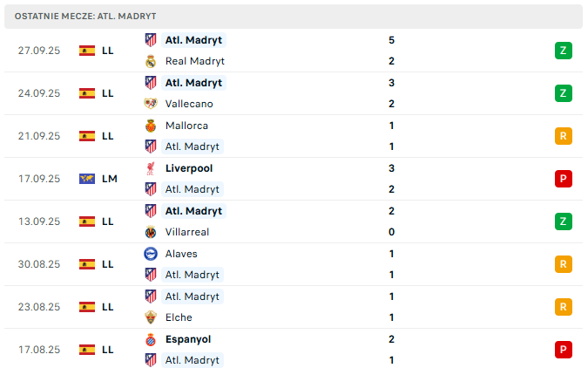
Task: Click the Champions League LM competition flag
Action: pos(87,179)
